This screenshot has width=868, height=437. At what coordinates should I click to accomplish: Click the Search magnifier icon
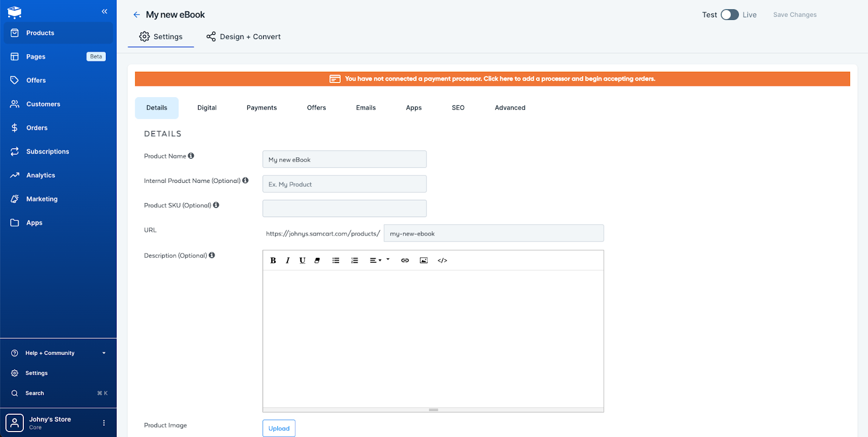[x=15, y=393]
